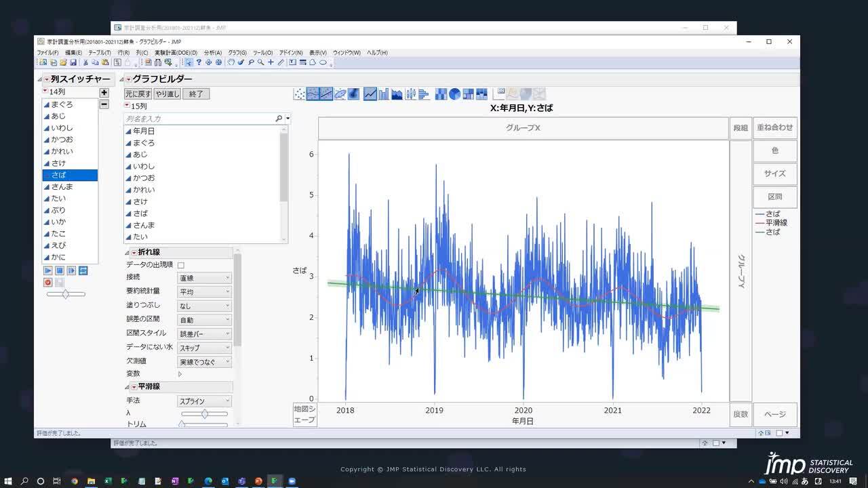
Task: Click the Cut scissors icon in toolbar
Action: point(85,62)
